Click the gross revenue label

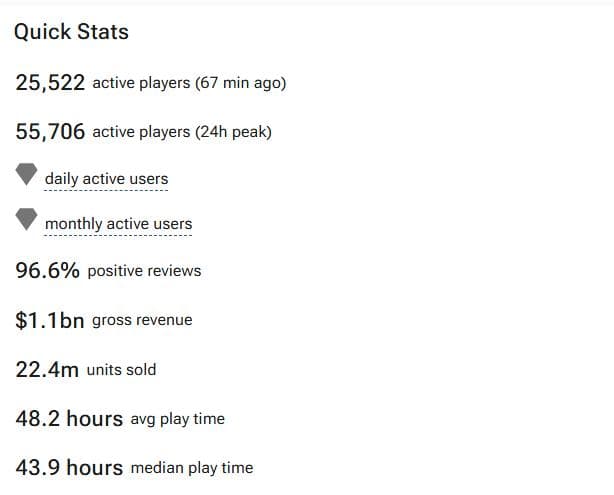click(x=142, y=321)
